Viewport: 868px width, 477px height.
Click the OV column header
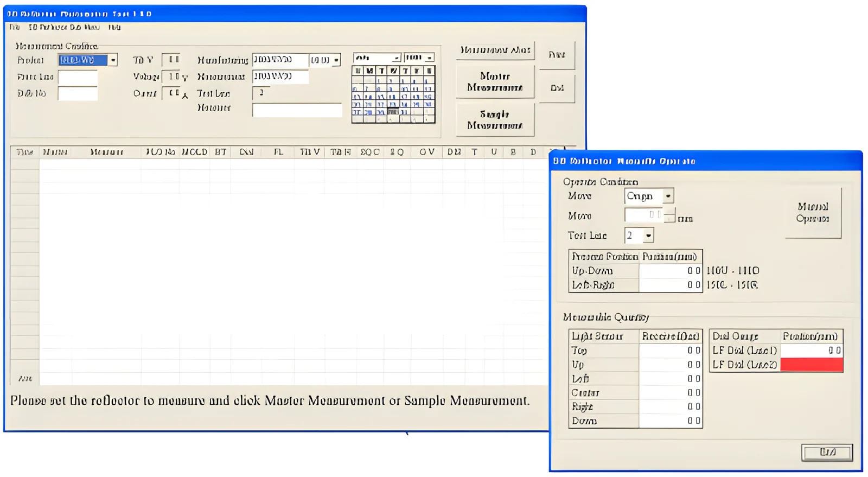coord(427,152)
